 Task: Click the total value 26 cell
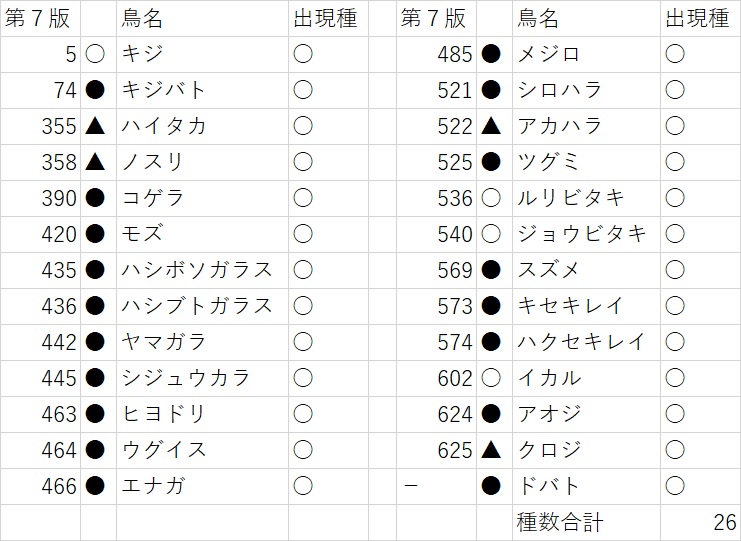click(x=724, y=522)
